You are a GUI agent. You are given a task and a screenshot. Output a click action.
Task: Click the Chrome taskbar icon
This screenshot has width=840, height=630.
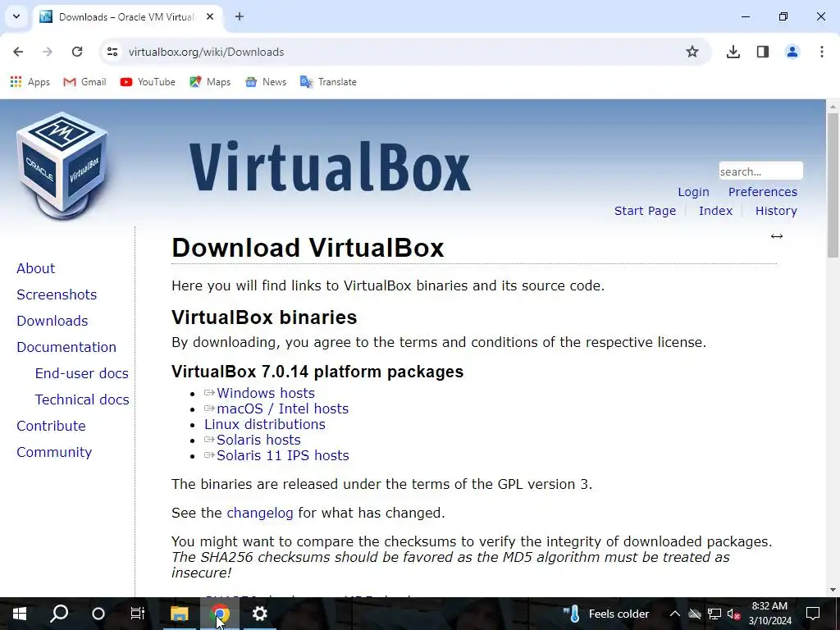(x=220, y=614)
